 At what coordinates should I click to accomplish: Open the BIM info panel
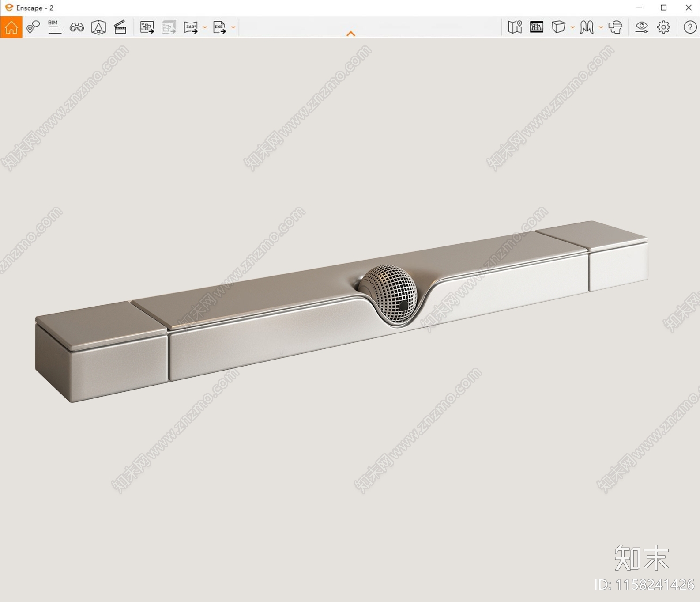pos(54,27)
